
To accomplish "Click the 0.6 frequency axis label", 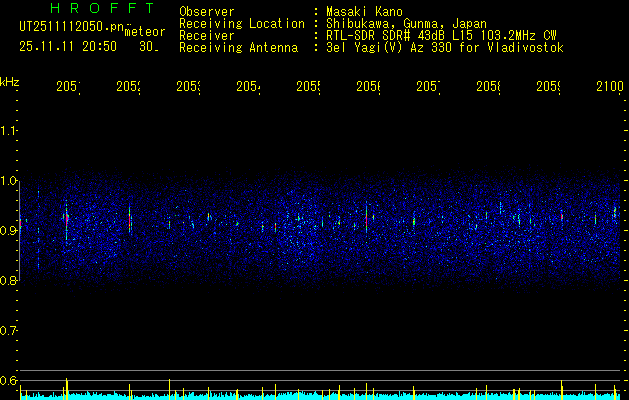I will point(8,380).
